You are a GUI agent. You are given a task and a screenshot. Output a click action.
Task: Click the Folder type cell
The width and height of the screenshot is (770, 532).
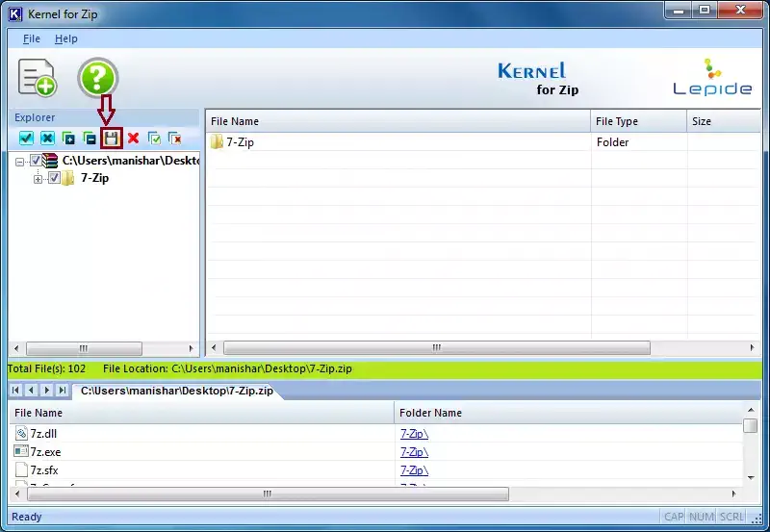click(x=612, y=141)
